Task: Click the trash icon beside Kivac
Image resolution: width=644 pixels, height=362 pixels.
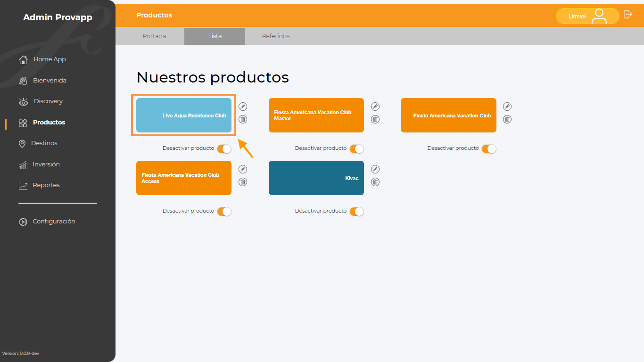Action: click(375, 182)
